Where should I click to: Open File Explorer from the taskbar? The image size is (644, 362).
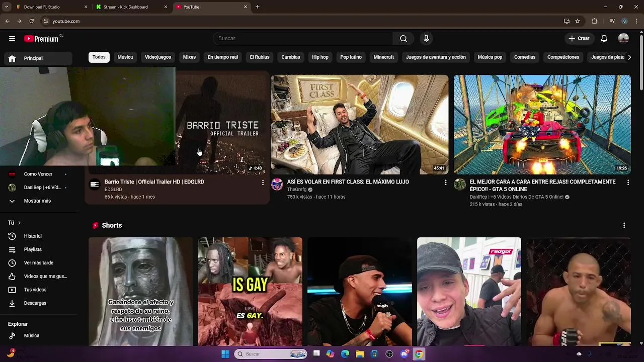click(x=360, y=354)
